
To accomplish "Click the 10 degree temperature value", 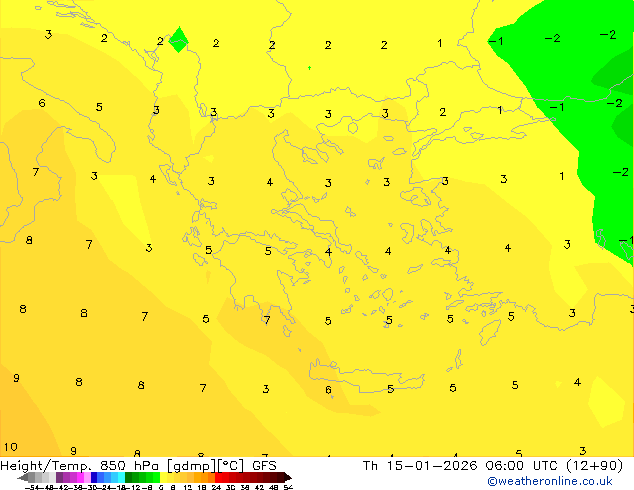I will [11, 447].
